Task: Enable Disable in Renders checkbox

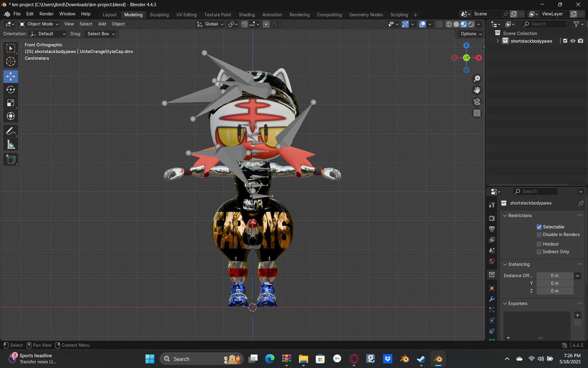Action: coord(539,235)
